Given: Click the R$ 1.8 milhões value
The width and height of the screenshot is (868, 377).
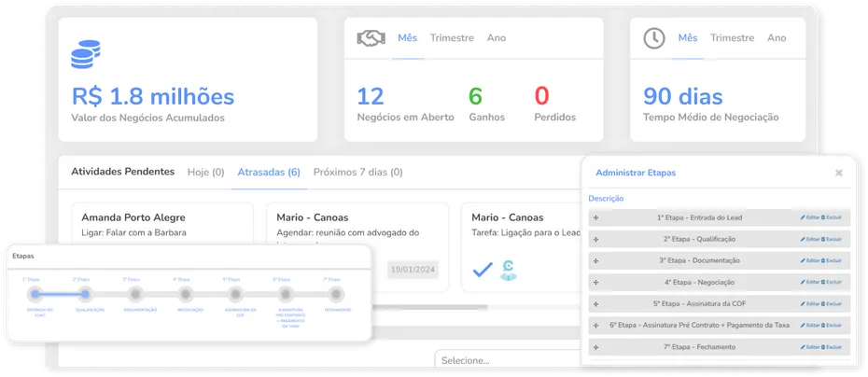Looking at the screenshot, I should (x=153, y=96).
